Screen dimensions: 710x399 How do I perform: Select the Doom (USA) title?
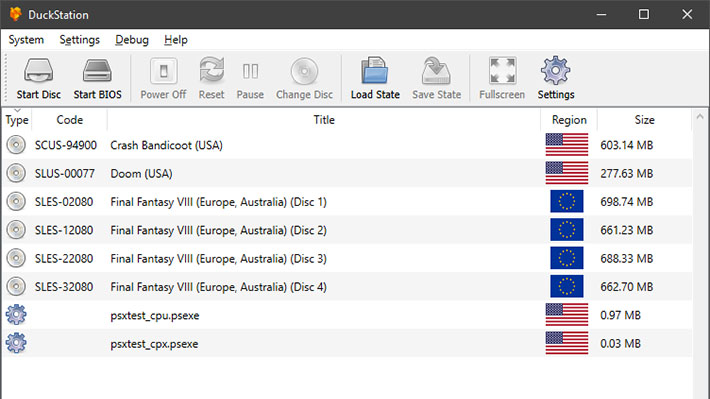(x=141, y=174)
